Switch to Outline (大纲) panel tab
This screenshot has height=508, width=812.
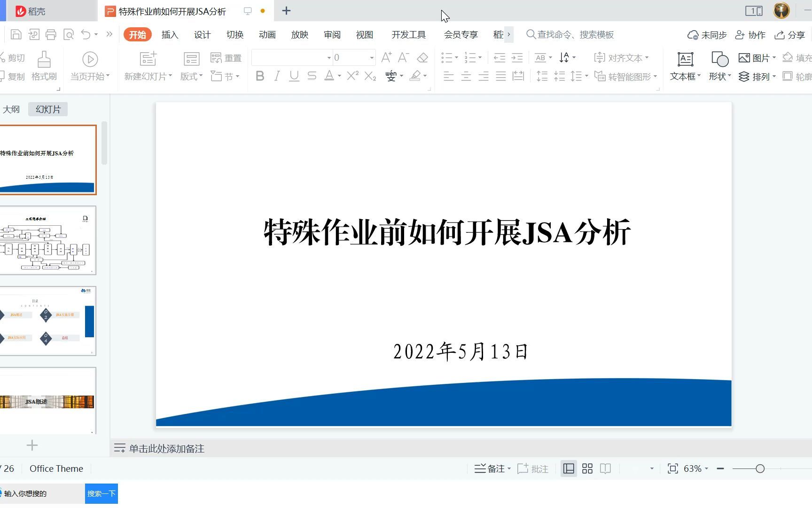pos(11,109)
